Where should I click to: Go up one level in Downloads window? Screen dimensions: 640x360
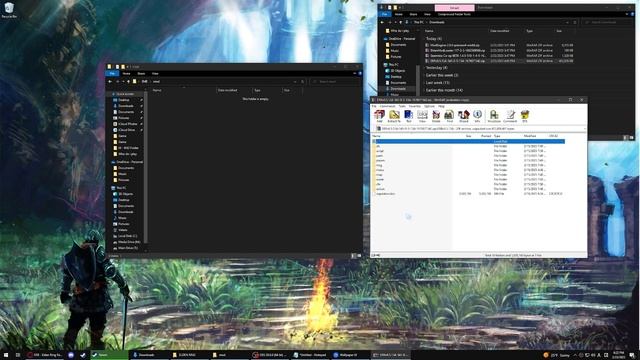pyautogui.click(x=400, y=22)
